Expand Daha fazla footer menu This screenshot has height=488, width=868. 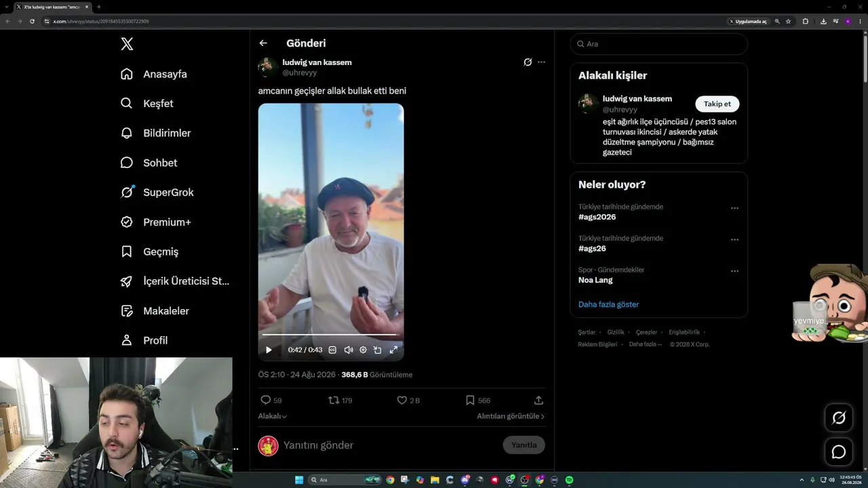click(646, 344)
